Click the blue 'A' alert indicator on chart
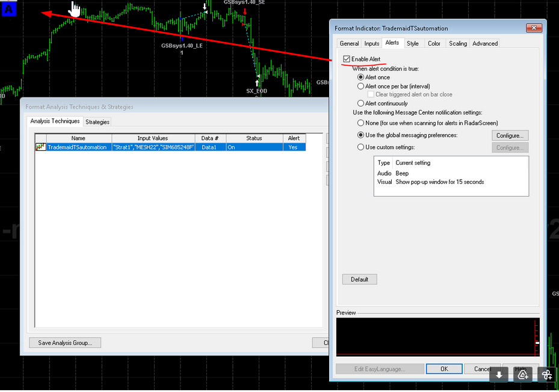This screenshot has width=559, height=392. point(10,9)
